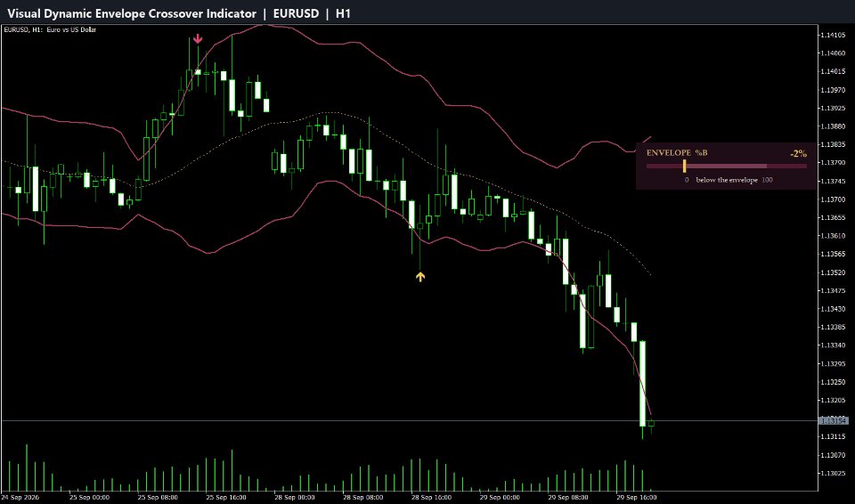The height and width of the screenshot is (504, 855).
Task: Click the Visual Dynamic Envelope Crossover Indicator title
Action: [x=132, y=13]
